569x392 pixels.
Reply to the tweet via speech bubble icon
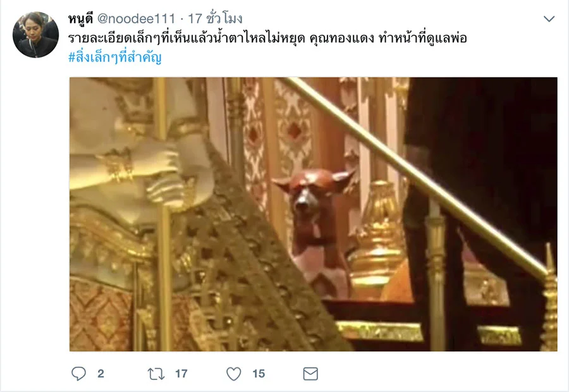point(79,374)
